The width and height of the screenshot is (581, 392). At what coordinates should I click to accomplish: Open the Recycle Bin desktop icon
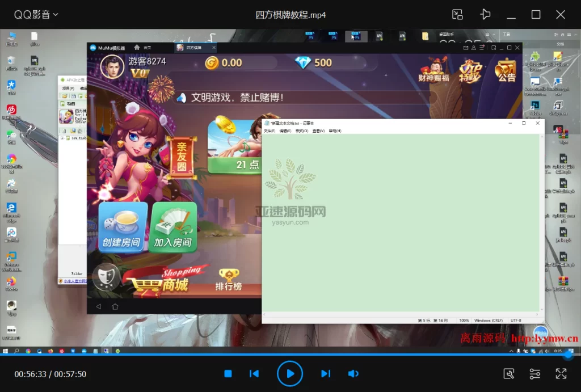[11, 63]
